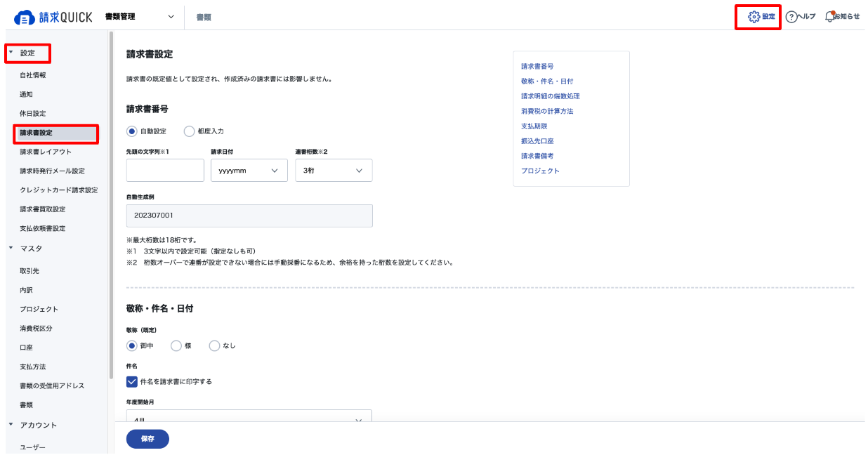
Task: Open 支払方法 in sidebar
Action: tap(33, 367)
